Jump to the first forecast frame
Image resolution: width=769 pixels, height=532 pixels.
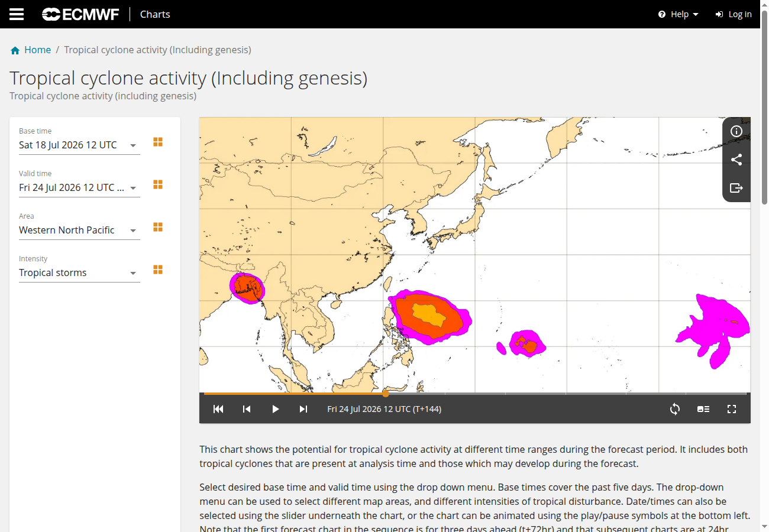(x=218, y=409)
